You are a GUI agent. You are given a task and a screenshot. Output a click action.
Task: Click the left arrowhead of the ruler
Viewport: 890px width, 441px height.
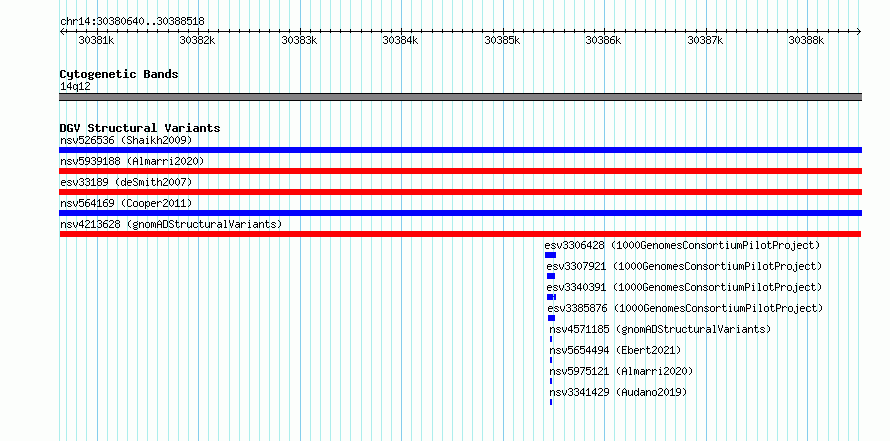[62, 31]
